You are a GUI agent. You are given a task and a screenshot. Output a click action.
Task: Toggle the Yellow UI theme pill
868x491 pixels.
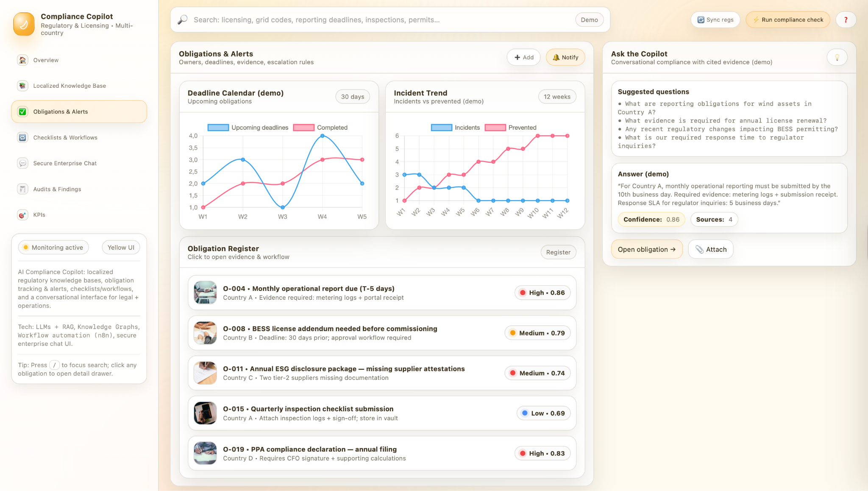(x=121, y=248)
